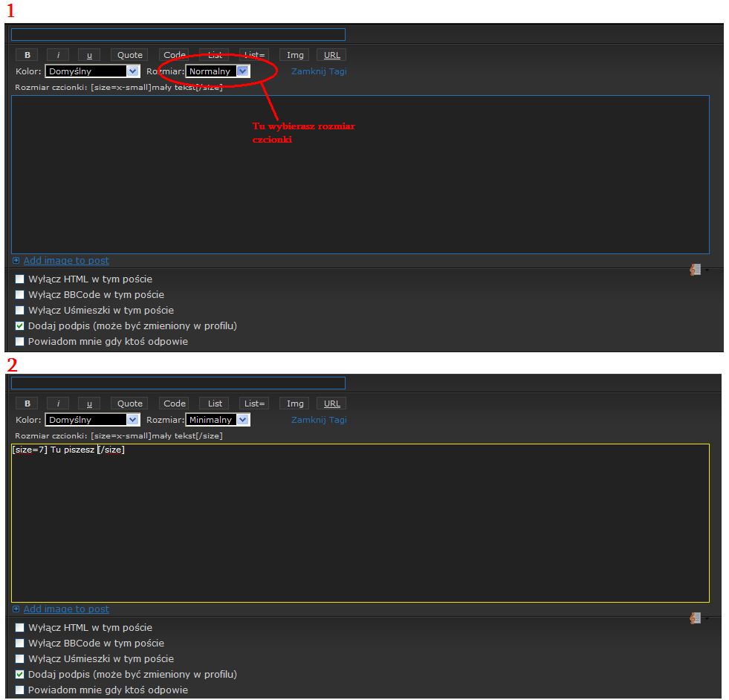Open Rozmiar dropdown showing Normalny
The height and width of the screenshot is (700, 729).
[x=218, y=71]
